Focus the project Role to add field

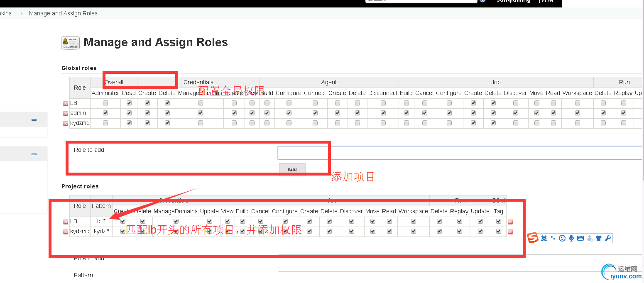pyautogui.click(x=460, y=261)
